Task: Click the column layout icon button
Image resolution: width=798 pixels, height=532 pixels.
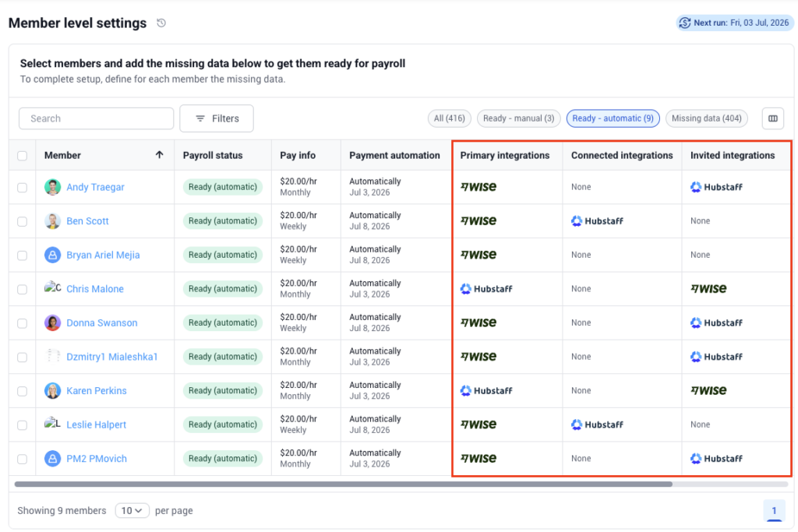Action: [x=772, y=118]
